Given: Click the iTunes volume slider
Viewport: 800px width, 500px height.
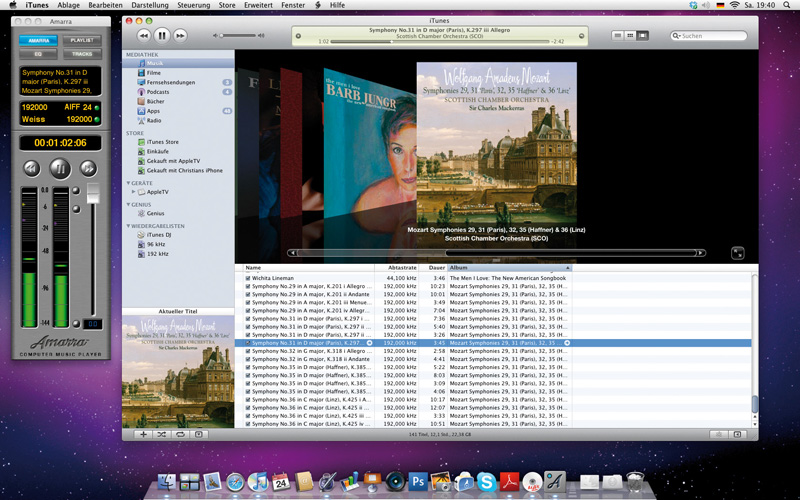Looking at the screenshot, I should (238, 36).
